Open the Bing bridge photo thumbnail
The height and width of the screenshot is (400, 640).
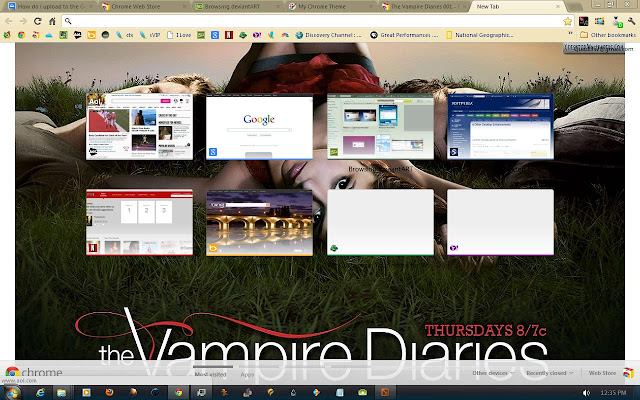[260, 222]
